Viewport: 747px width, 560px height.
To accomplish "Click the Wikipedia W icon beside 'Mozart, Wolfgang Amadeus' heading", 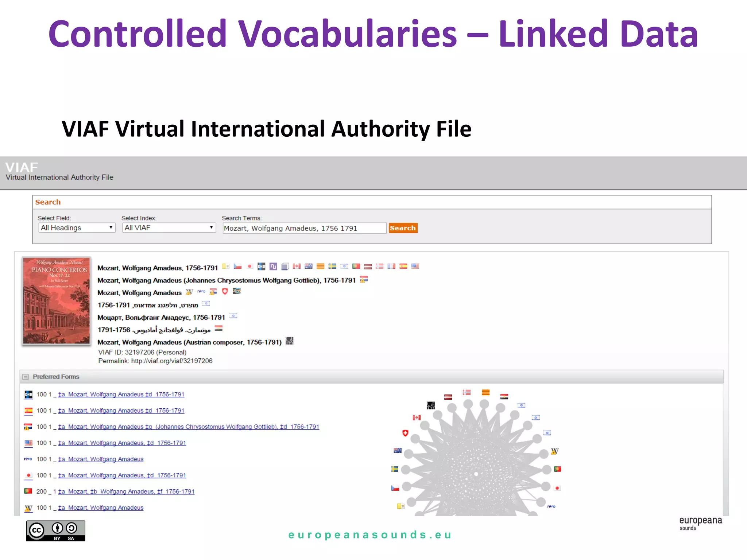I will click(189, 292).
